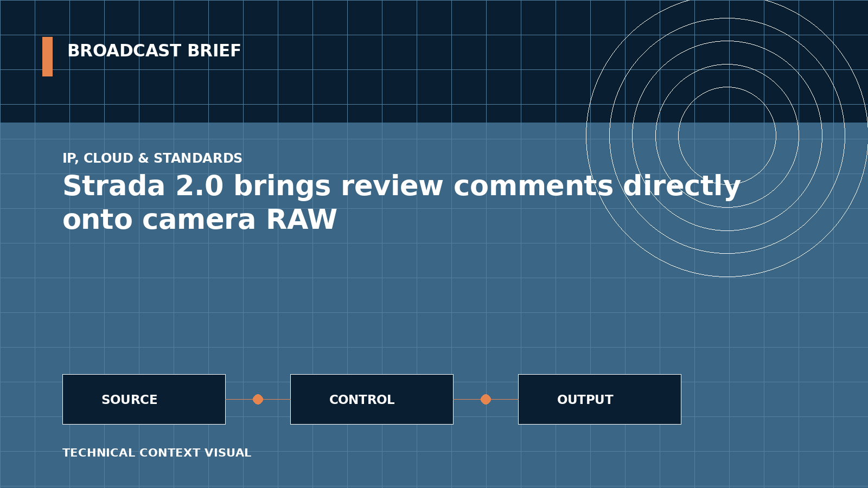Click the orange node between SOURCE and CONTROL
868x488 pixels.
[x=258, y=399]
